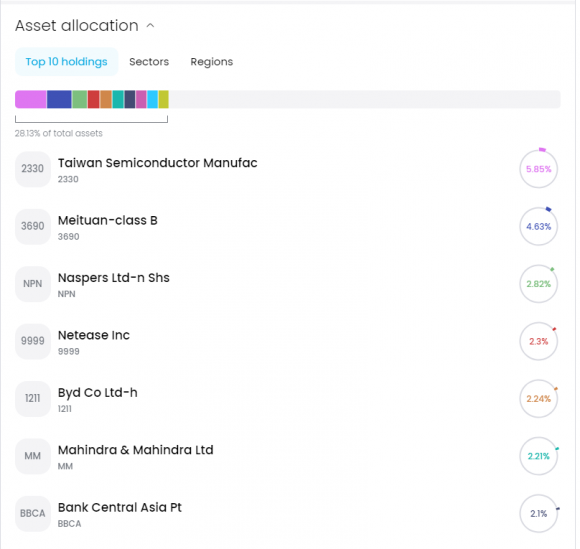Viewport: 580px width, 549px height.
Task: Click the orange segment of the allocation bar
Action: (x=106, y=100)
